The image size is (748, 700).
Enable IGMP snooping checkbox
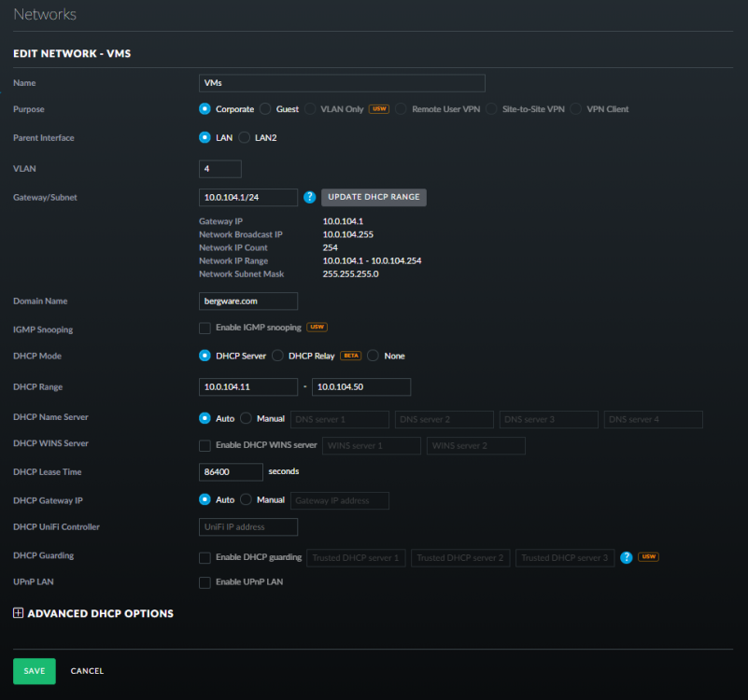point(205,328)
